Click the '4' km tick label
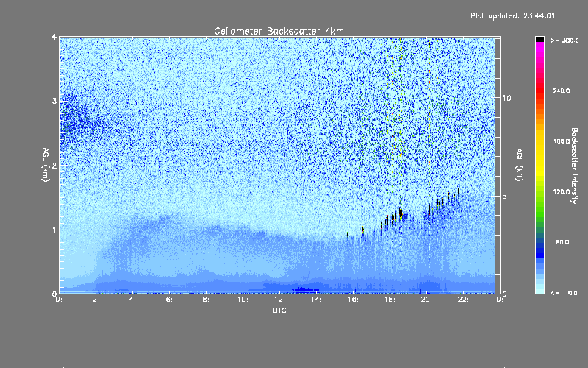Image resolution: width=588 pixels, height=368 pixels. pyautogui.click(x=54, y=38)
